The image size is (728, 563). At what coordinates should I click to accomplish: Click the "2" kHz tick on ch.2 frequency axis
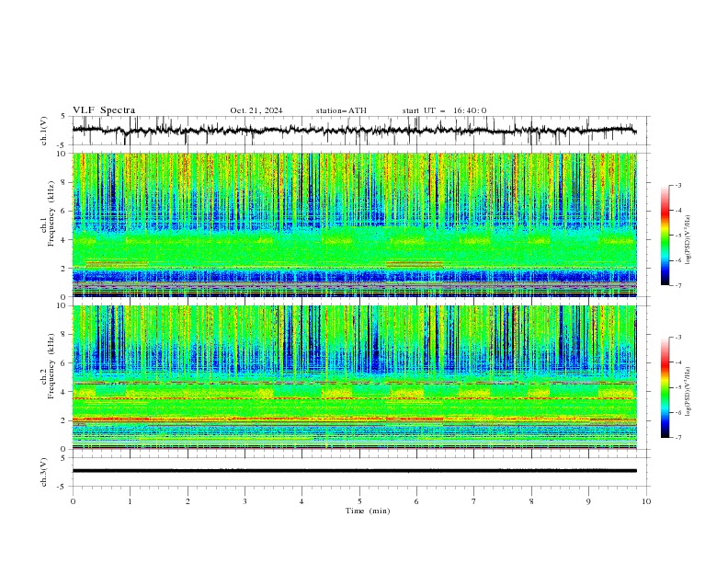pos(64,420)
